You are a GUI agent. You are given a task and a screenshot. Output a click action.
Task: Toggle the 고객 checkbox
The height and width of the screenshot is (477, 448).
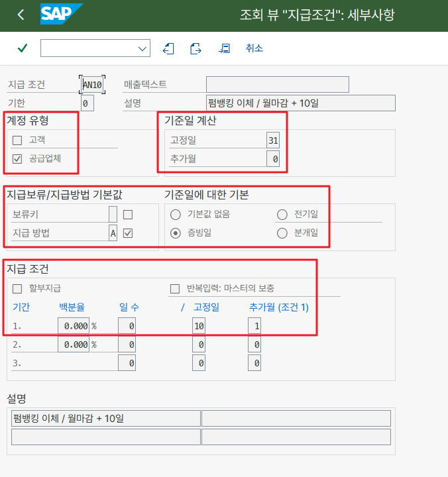17,140
